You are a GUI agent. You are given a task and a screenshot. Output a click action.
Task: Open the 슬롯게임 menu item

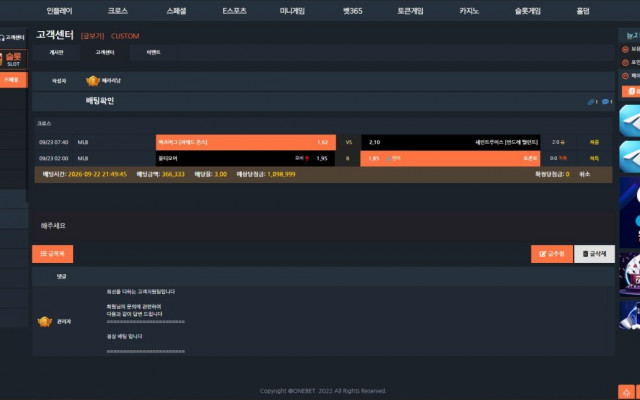[527, 11]
